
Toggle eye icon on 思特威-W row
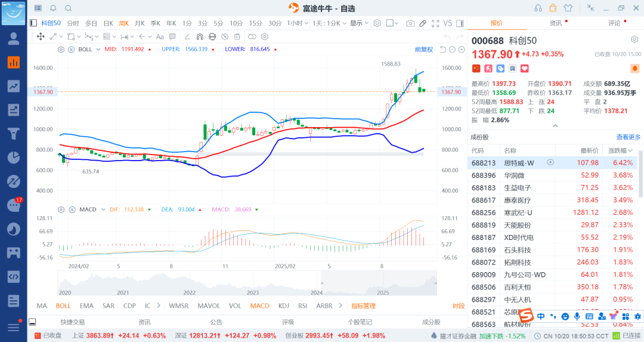[550, 162]
